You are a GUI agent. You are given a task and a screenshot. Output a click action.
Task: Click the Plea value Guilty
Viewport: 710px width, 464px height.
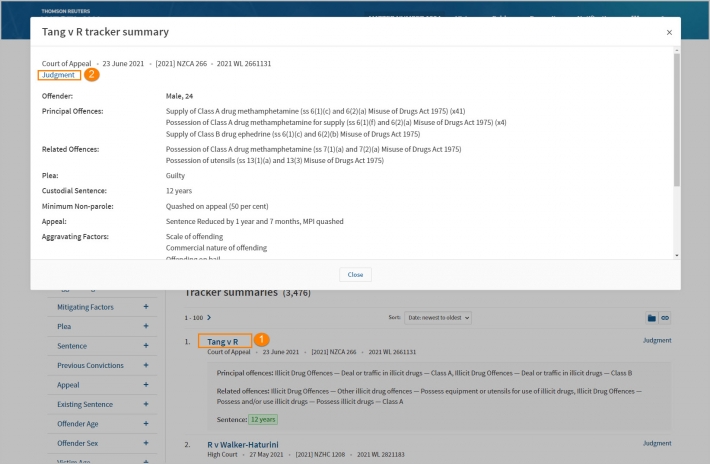coord(175,176)
